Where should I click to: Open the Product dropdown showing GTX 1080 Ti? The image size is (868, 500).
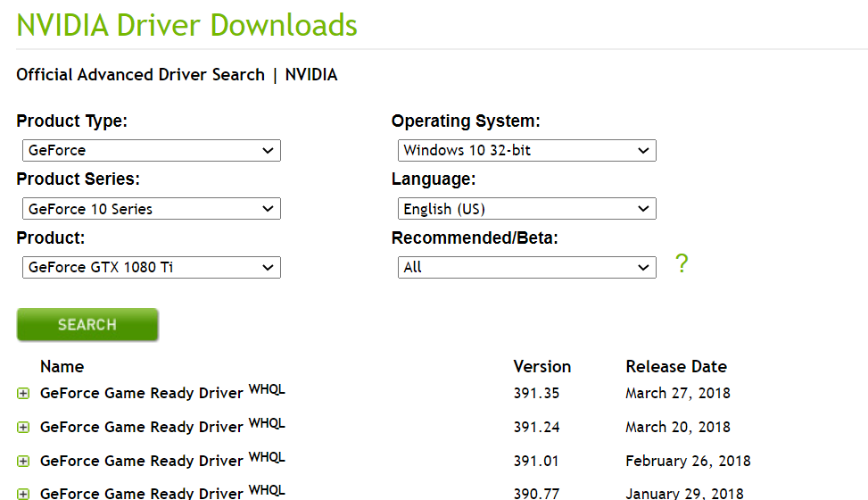[x=151, y=267]
